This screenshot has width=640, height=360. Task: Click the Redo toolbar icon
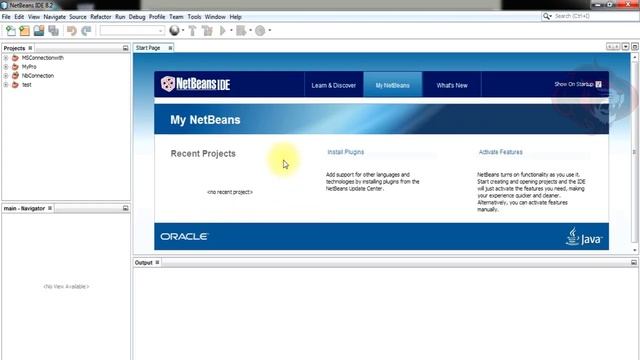point(86,31)
